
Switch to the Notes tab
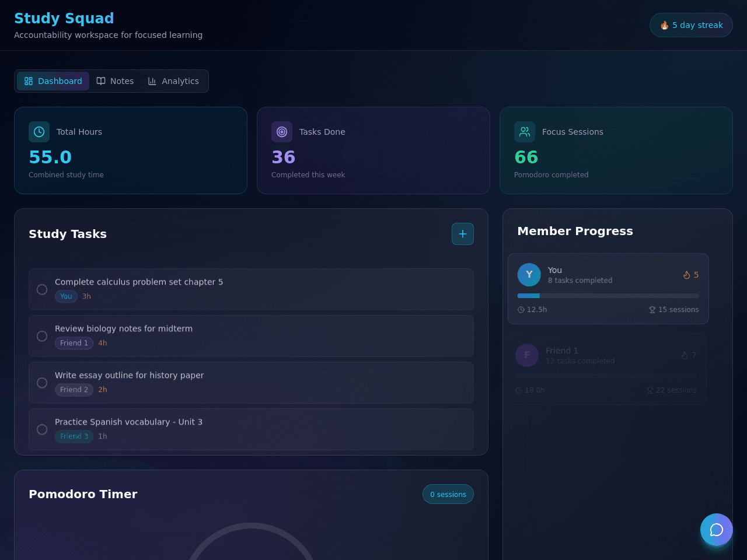point(115,81)
